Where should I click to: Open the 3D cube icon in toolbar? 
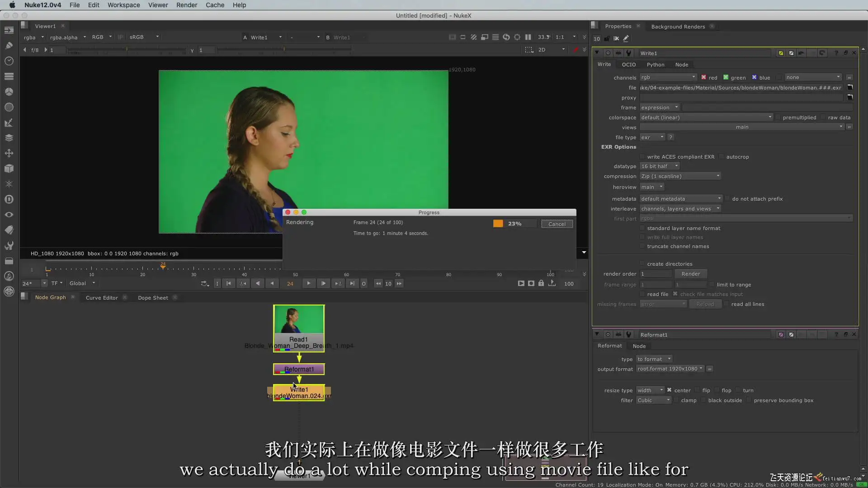9,169
